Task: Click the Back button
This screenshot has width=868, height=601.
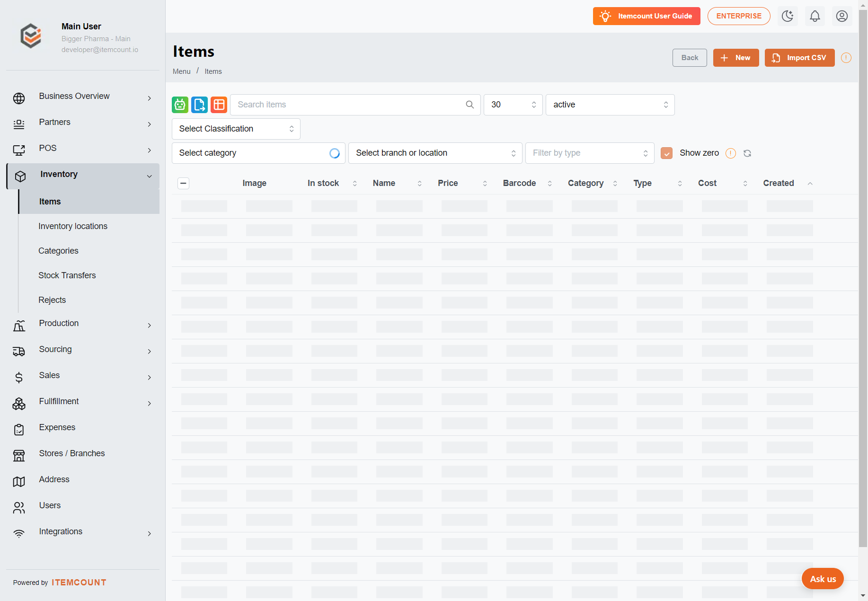Action: click(690, 58)
